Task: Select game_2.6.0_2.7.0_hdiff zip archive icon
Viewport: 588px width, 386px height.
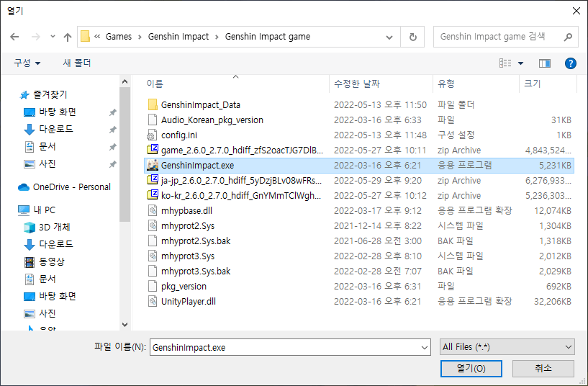Action: coord(153,150)
